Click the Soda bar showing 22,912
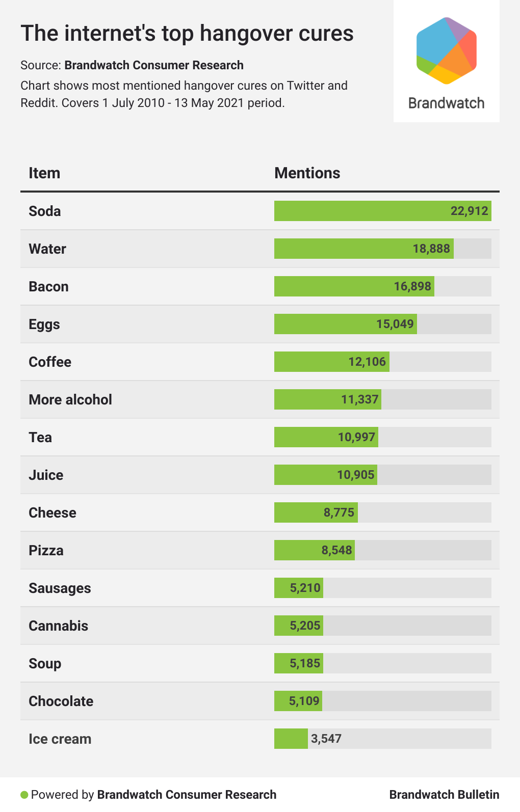This screenshot has height=812, width=520. (382, 211)
